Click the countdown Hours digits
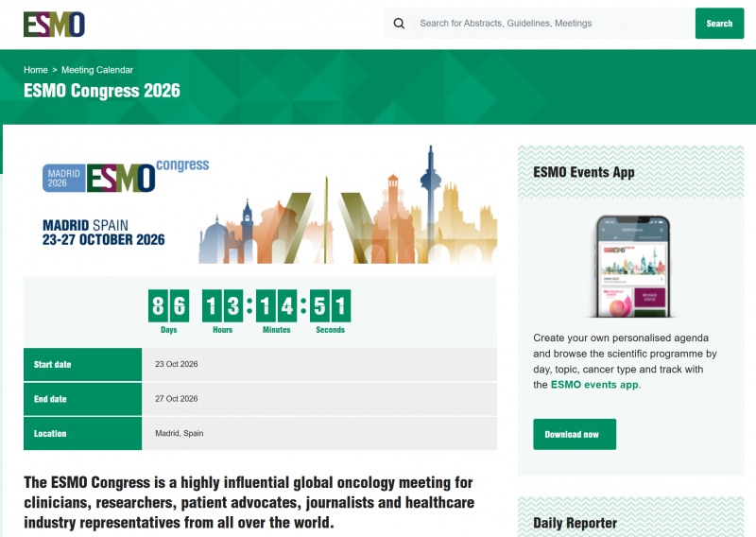The height and width of the screenshot is (537, 756). click(222, 305)
